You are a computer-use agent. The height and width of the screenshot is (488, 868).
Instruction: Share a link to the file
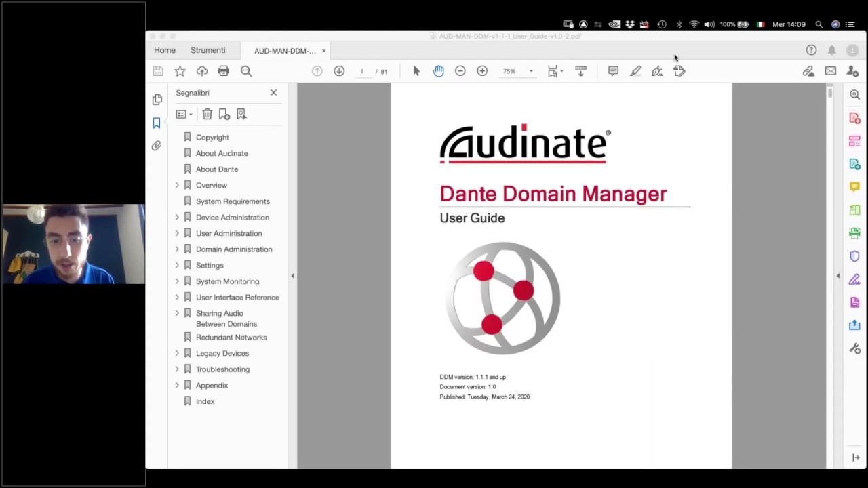(x=808, y=71)
